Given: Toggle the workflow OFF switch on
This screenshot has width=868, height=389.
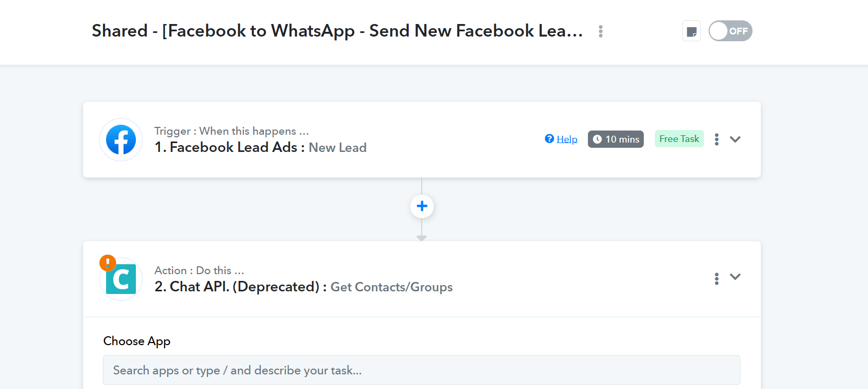Looking at the screenshot, I should point(730,31).
